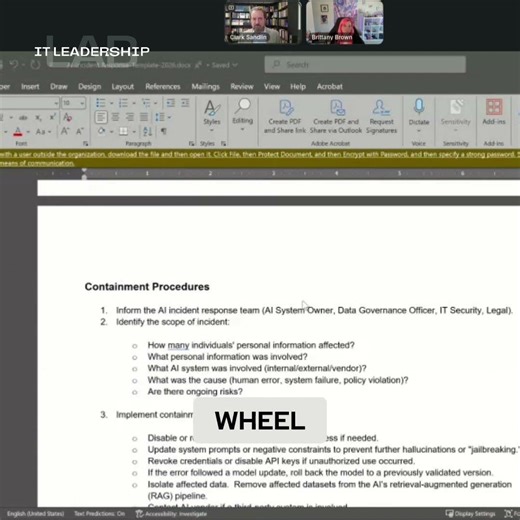520x520 pixels.
Task: Open the Acrobat ribbon tab
Action: tap(329, 87)
